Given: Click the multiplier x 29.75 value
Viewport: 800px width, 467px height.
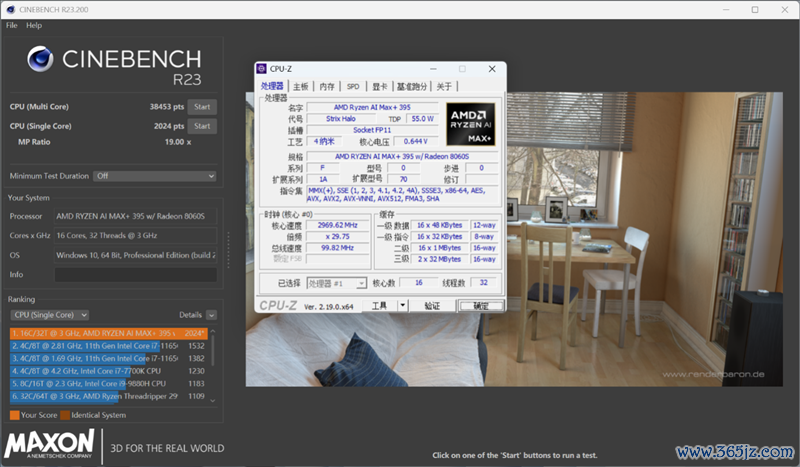Looking at the screenshot, I should [337, 236].
